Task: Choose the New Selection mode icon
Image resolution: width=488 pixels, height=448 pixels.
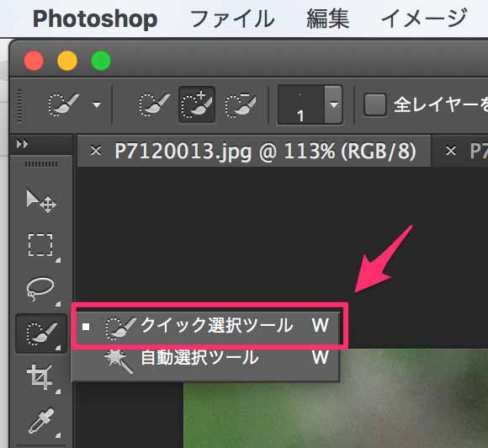Action: pos(154,104)
